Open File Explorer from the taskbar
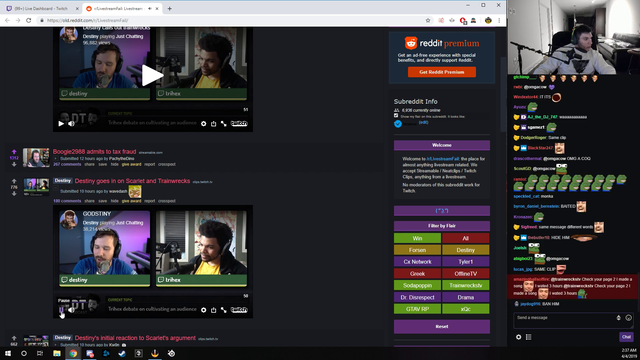Image resolution: width=640 pixels, height=360 pixels. [x=57, y=353]
